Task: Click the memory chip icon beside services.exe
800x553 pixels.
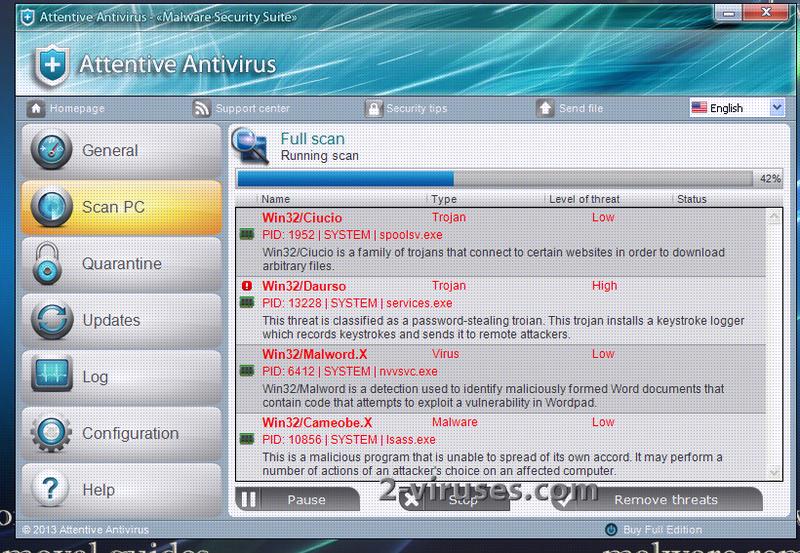Action: click(x=247, y=303)
